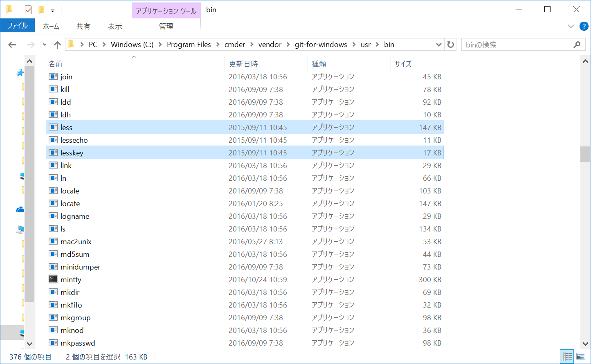The height and width of the screenshot is (364, 591).
Task: Click the locate file icon
Action: [x=53, y=203]
